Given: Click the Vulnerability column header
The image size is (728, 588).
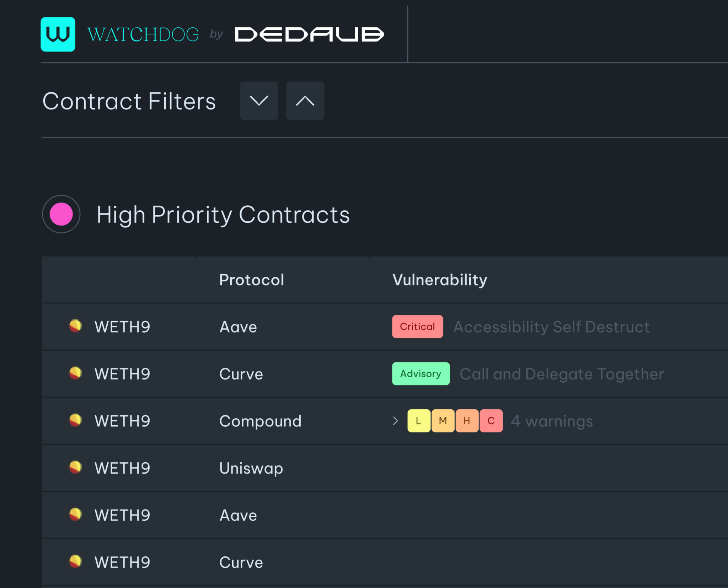Looking at the screenshot, I should (439, 280).
